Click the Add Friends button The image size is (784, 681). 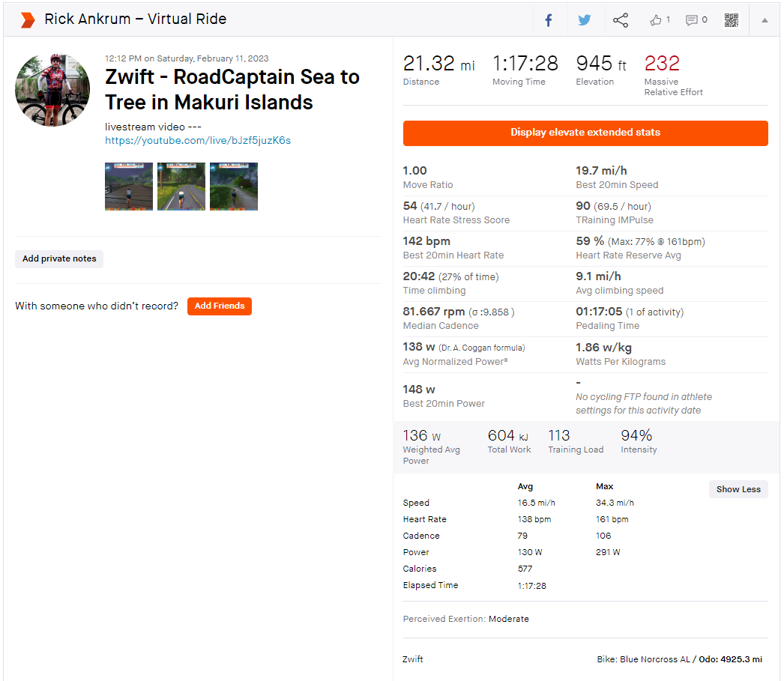(x=220, y=306)
